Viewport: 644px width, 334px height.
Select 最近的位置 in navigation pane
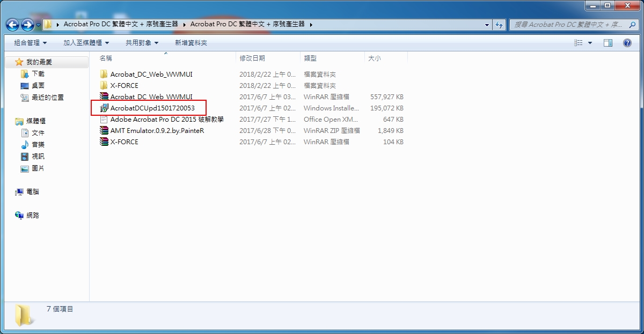coord(48,98)
